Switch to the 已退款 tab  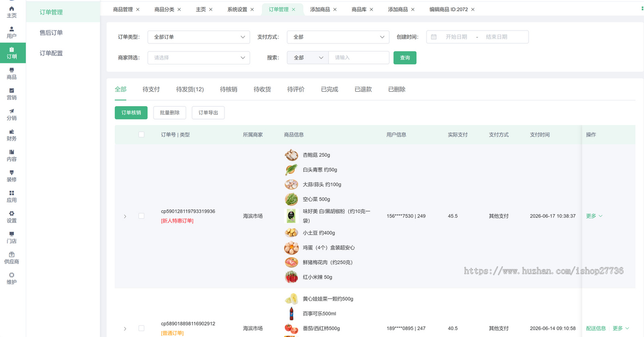coord(363,90)
